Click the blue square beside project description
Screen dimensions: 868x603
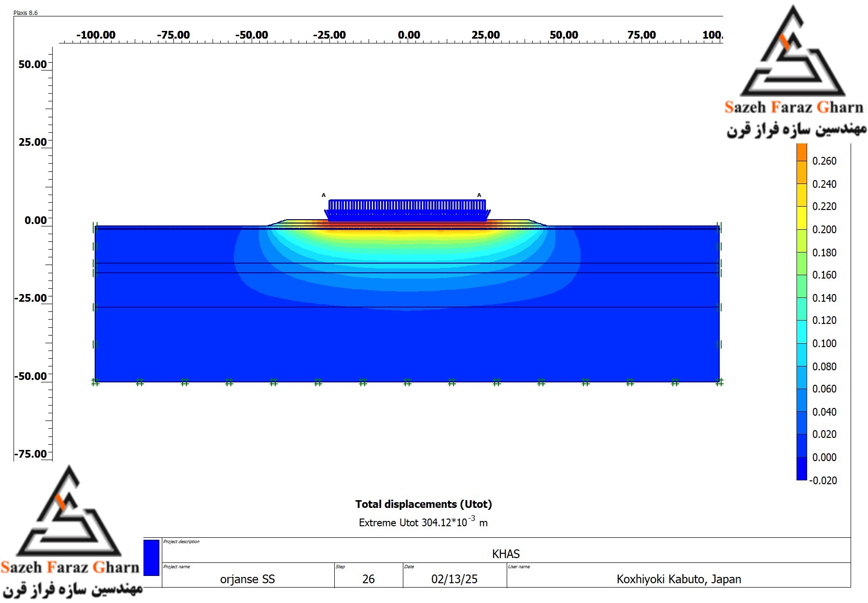point(151,558)
